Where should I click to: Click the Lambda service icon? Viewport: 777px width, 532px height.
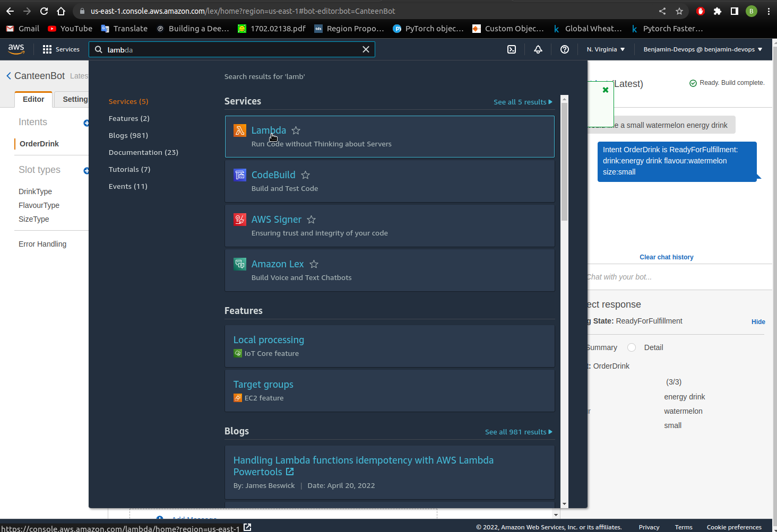(x=240, y=130)
